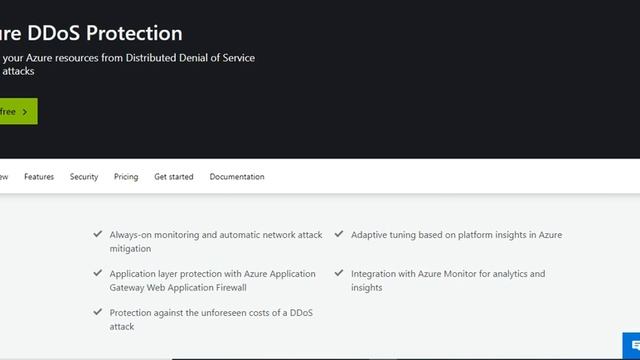
Task: Click the checkmark beside Protection against unforeseen costs
Action: pos(98,312)
